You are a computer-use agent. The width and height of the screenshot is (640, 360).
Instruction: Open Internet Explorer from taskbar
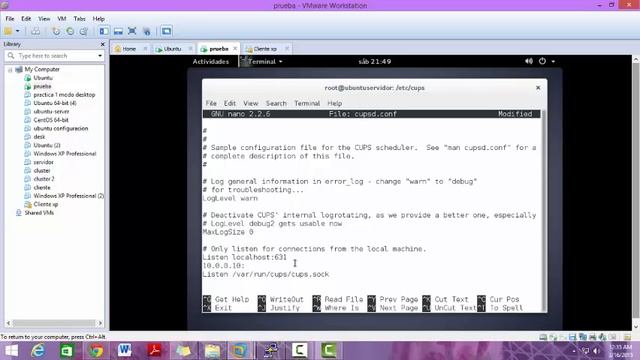pos(38,351)
